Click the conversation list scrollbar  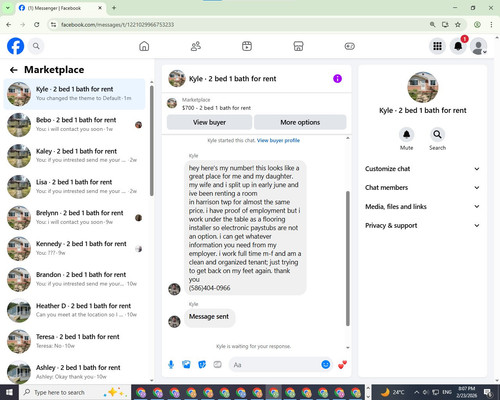(152, 141)
